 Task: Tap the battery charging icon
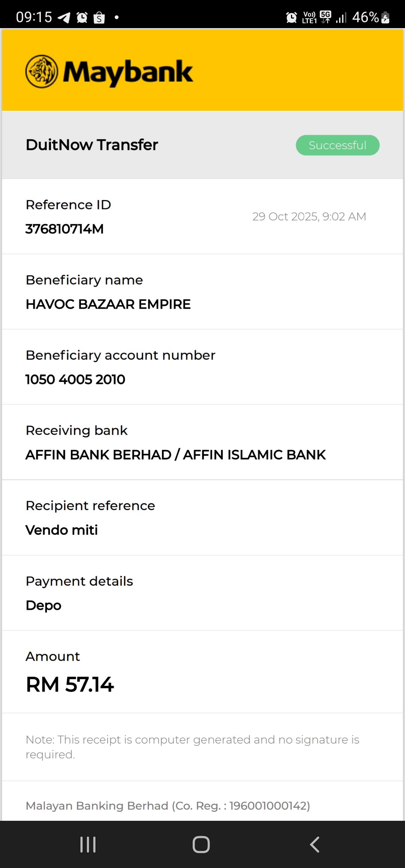point(385,17)
